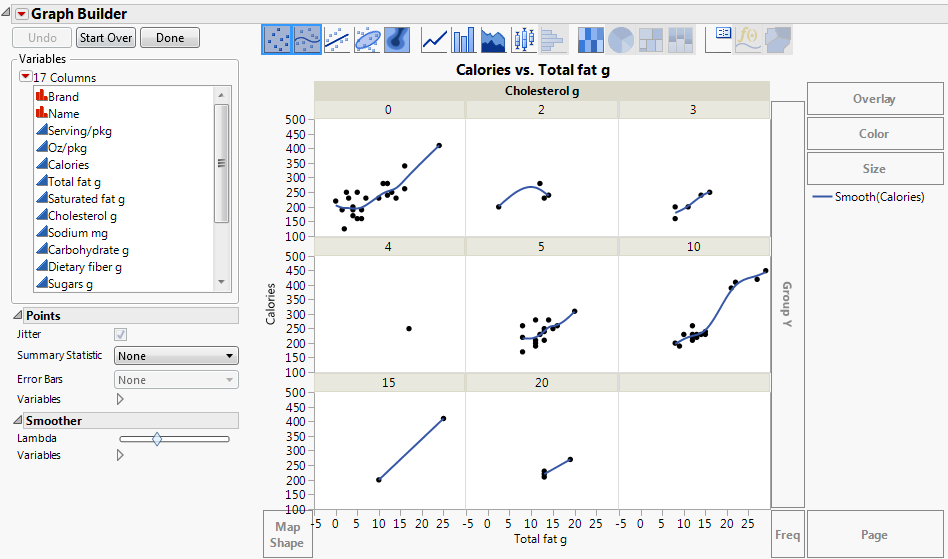Click the Overlay drop zone
948x559 pixels.
(874, 99)
